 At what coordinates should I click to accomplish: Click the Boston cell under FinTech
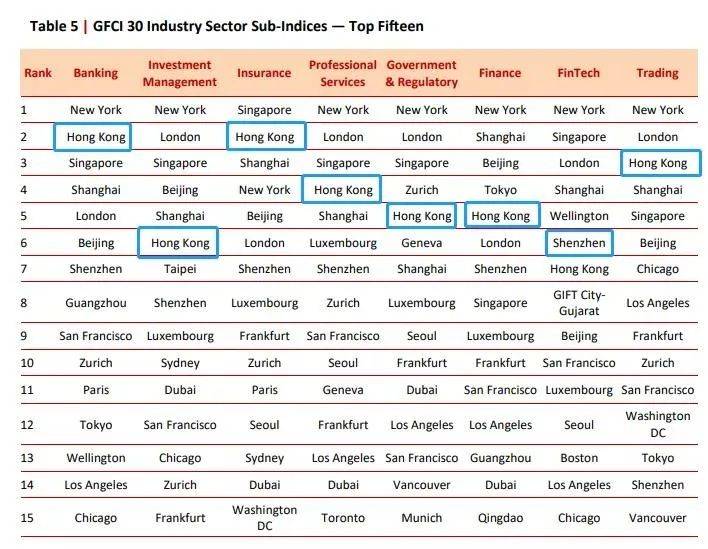point(579,458)
